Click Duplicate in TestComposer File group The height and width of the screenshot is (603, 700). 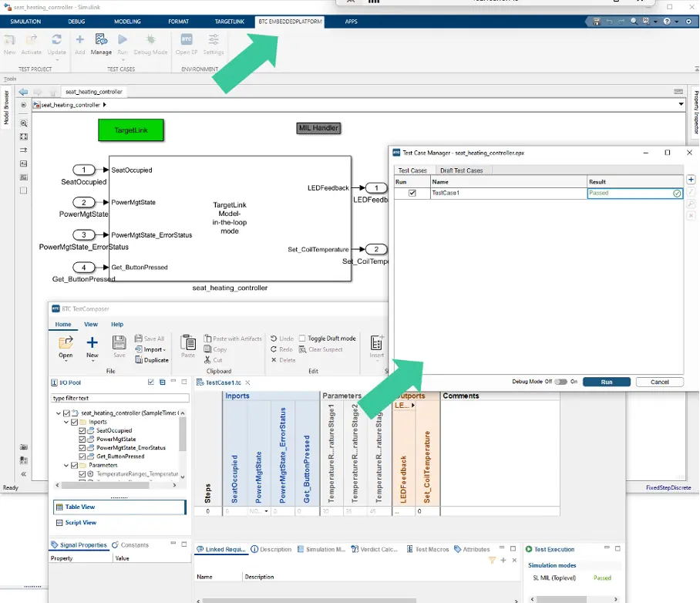point(152,360)
